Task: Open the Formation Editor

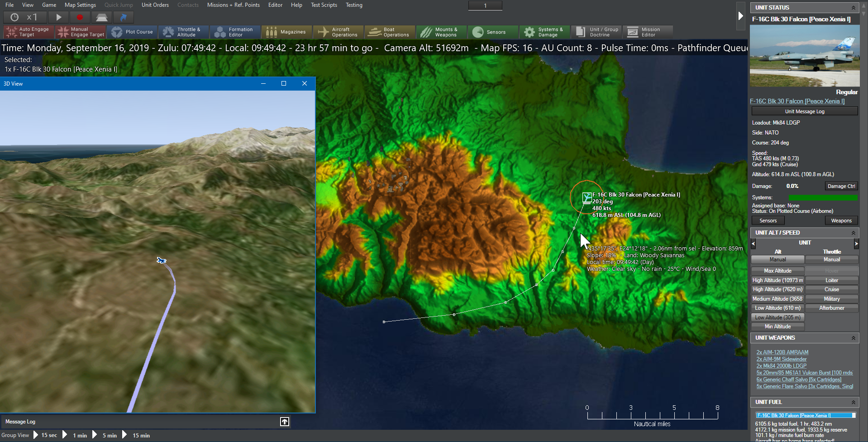Action: pos(234,32)
